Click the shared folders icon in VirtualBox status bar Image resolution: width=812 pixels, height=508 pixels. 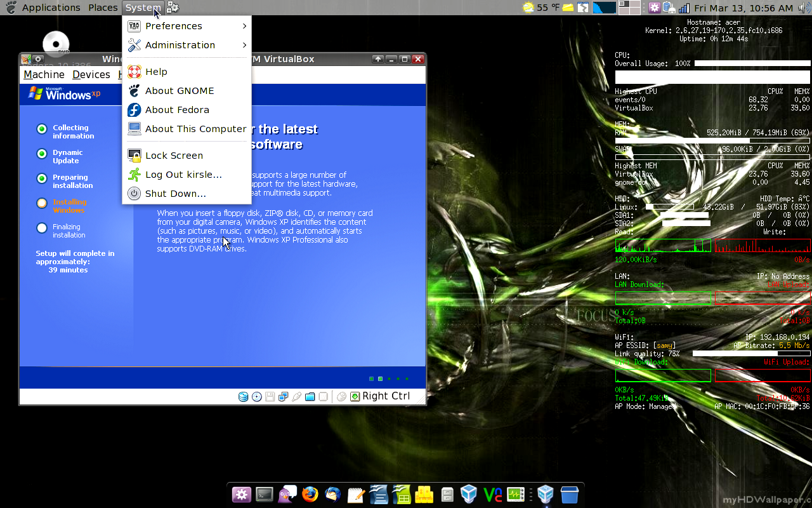[310, 397]
